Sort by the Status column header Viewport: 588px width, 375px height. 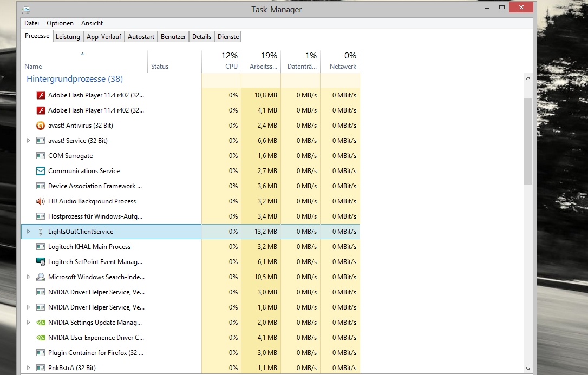pos(175,61)
